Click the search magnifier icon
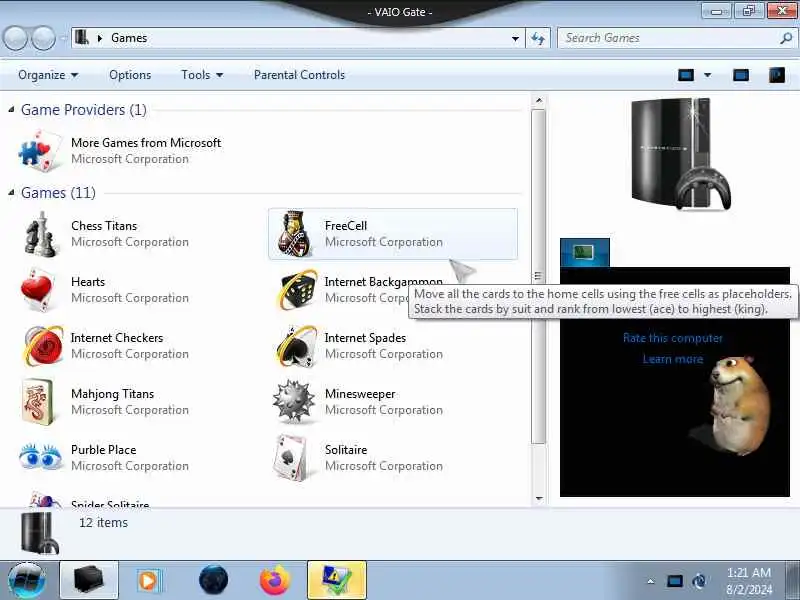800x600 pixels. tap(786, 38)
